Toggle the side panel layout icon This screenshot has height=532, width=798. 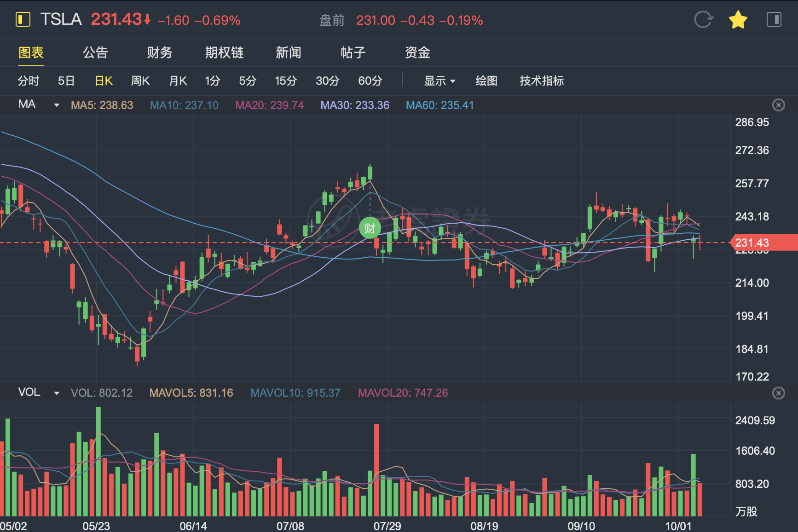pos(774,20)
